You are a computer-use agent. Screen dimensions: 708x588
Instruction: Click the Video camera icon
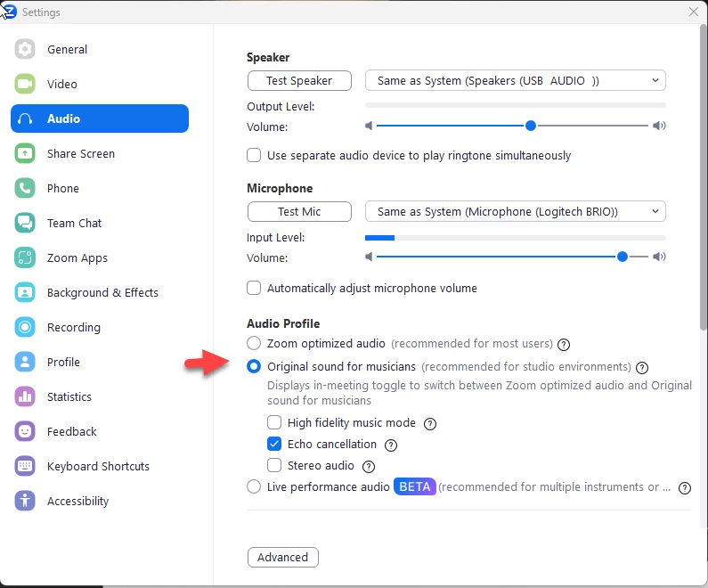[25, 84]
